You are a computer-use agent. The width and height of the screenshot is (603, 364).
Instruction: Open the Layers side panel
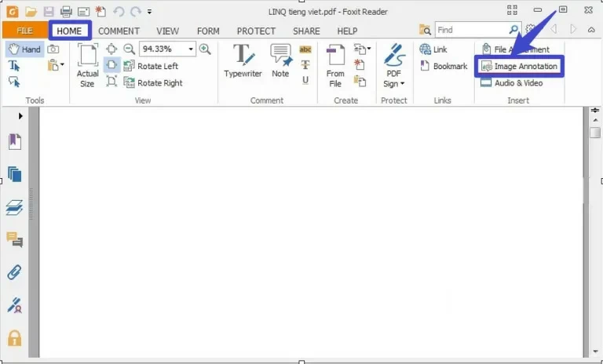(15, 208)
